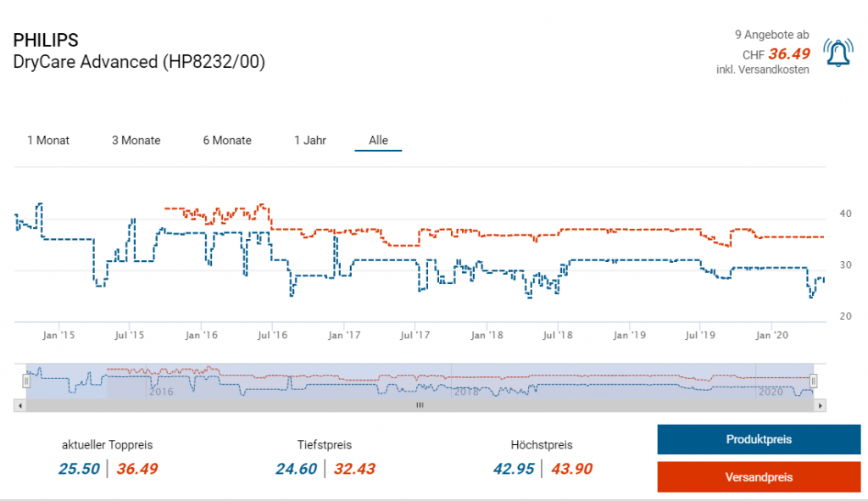Click 2018 label in the navigator overview
The width and height of the screenshot is (868, 501).
click(465, 392)
